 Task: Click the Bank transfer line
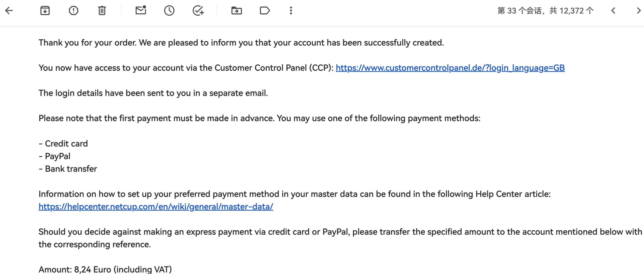tap(68, 169)
